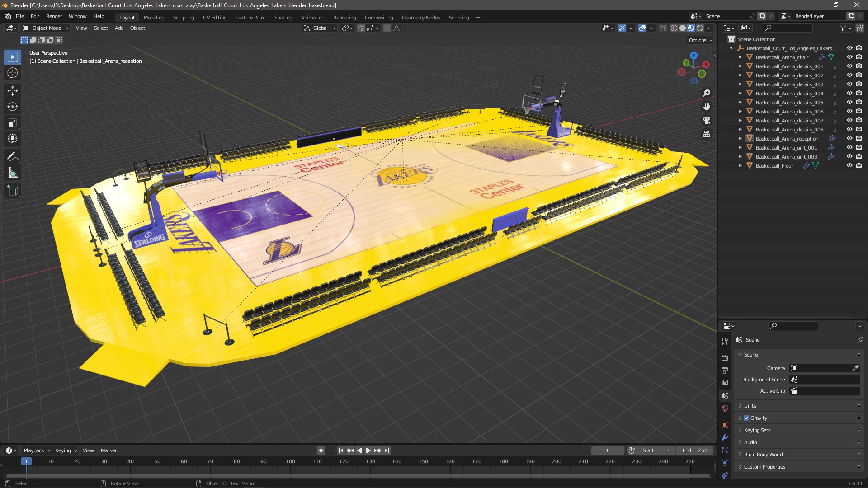This screenshot has width=868, height=488.
Task: Click the camera eyedropper icon
Action: 855,368
